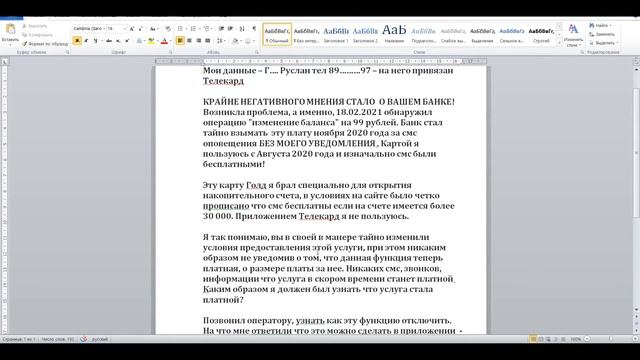Activate Format Painter (Формат по образцу)
640x360 pixels.
[45, 44]
